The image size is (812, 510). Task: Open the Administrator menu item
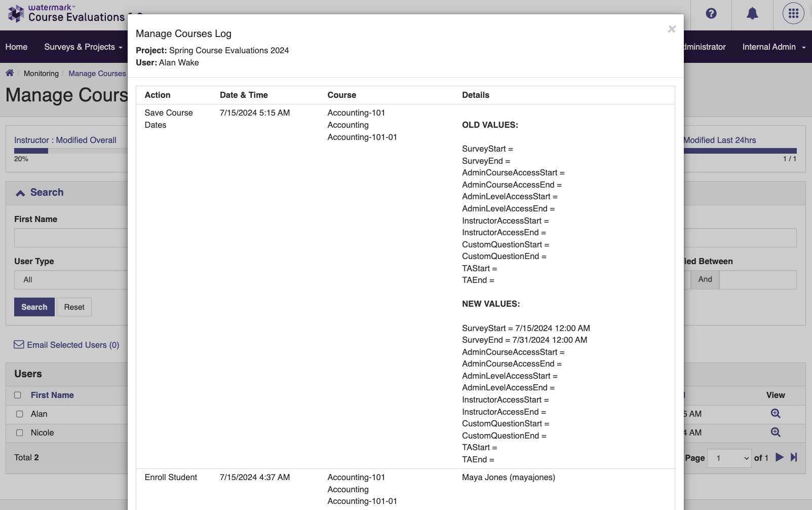coord(705,47)
